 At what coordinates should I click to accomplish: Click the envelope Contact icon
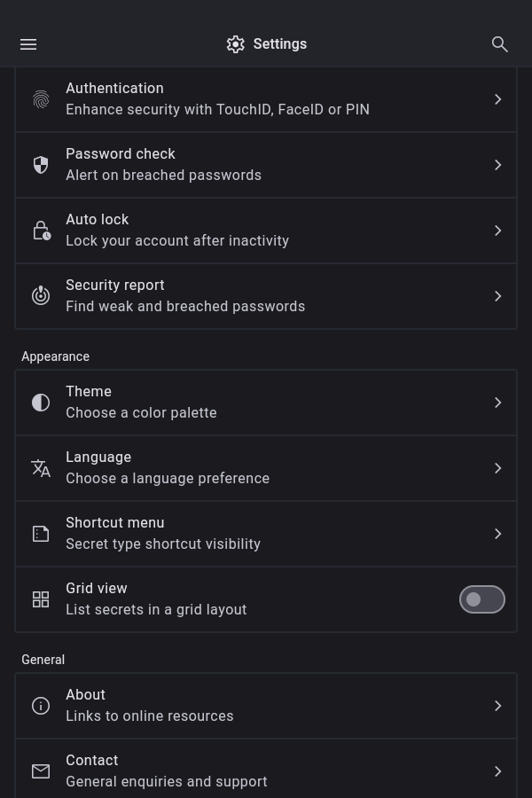click(x=41, y=771)
